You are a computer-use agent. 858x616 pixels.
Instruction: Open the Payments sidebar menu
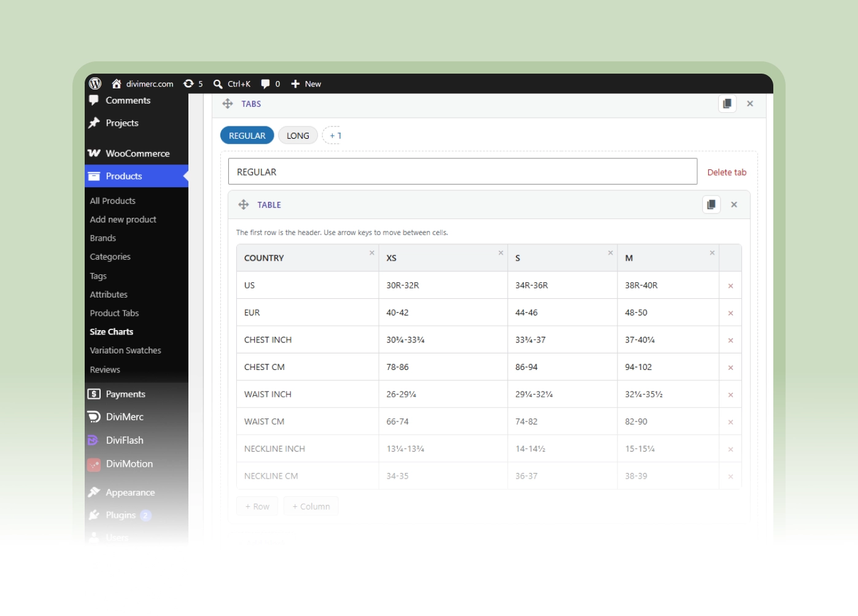point(136,394)
